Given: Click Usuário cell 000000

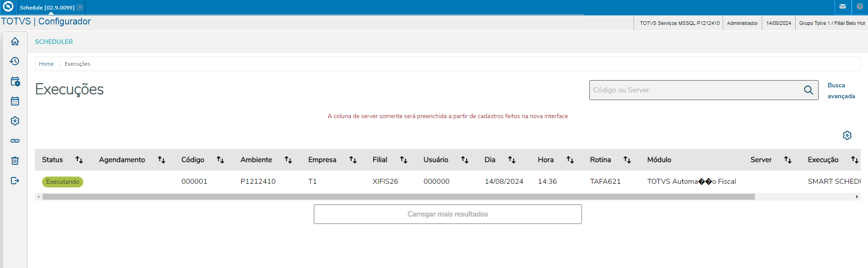Looking at the screenshot, I should tap(436, 182).
